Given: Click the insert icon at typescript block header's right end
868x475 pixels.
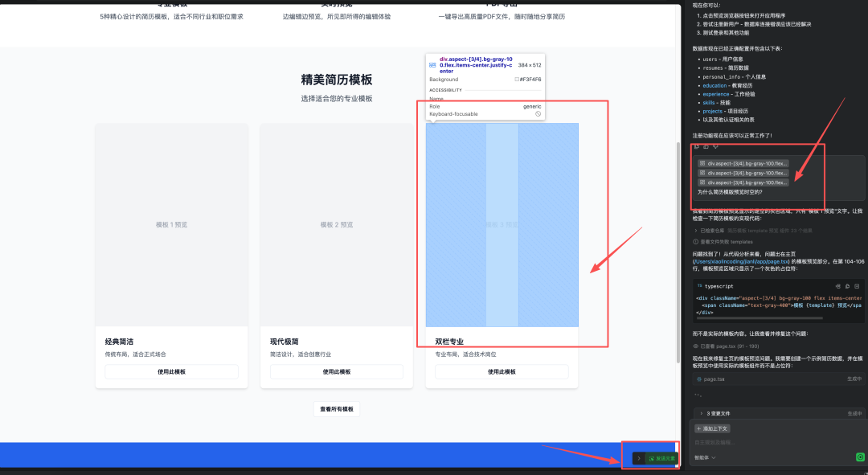Looking at the screenshot, I should pyautogui.click(x=857, y=286).
